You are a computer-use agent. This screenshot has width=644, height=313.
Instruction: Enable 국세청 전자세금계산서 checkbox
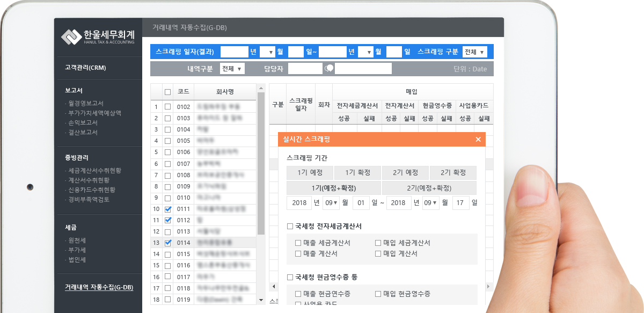tap(290, 227)
